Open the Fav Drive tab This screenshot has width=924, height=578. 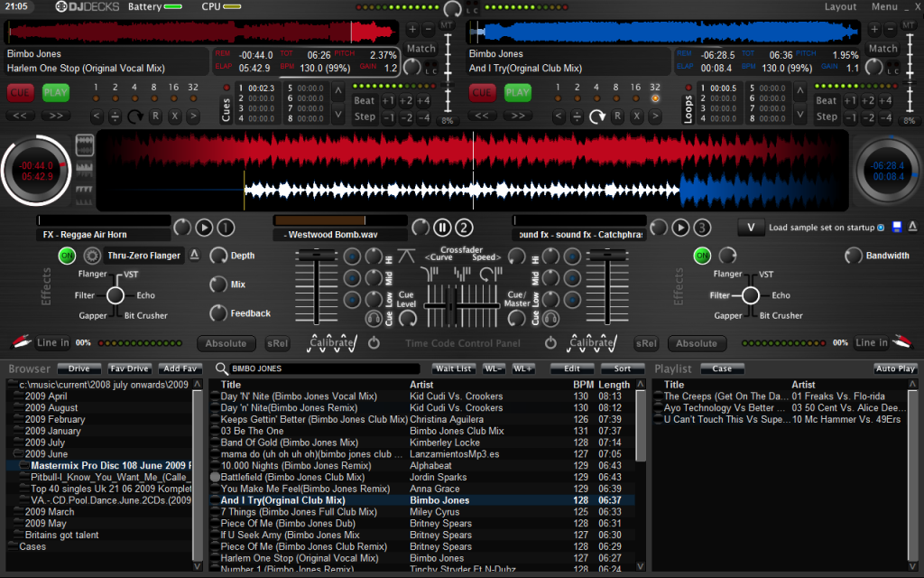pos(130,368)
